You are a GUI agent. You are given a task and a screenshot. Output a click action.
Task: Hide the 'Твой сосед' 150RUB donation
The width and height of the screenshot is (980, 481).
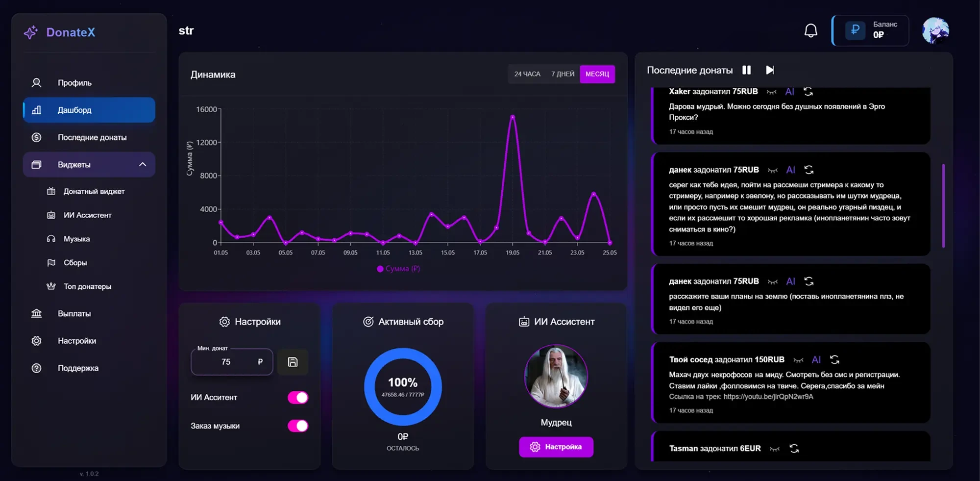[798, 360]
